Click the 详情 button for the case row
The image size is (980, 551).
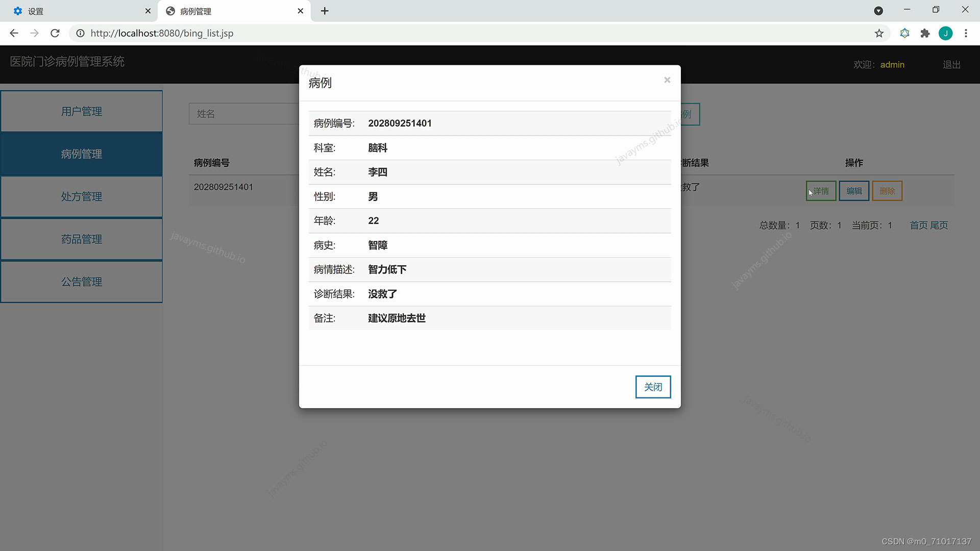click(821, 191)
